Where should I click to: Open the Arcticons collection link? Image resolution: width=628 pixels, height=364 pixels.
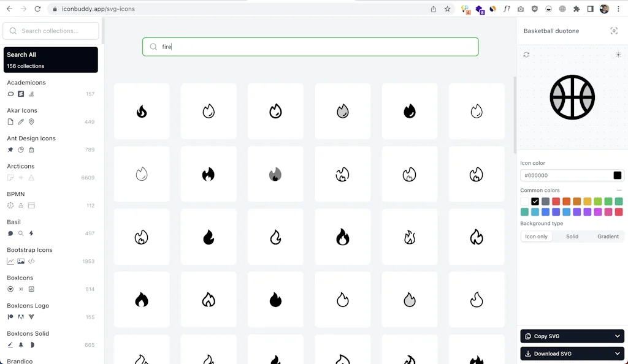20,165
